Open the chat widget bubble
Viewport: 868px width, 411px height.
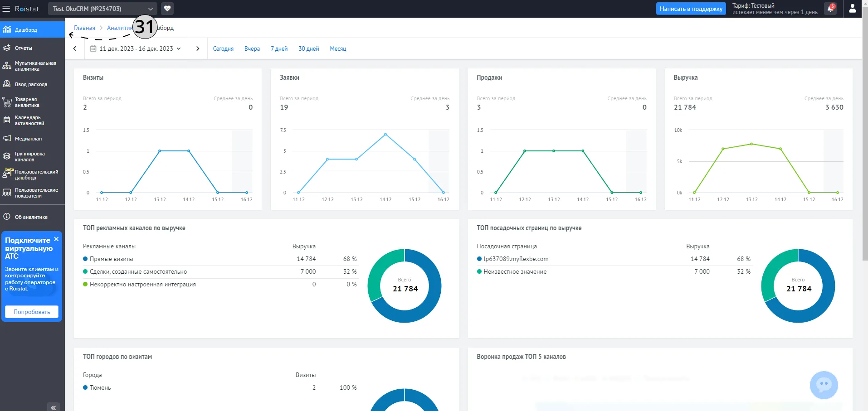point(824,385)
